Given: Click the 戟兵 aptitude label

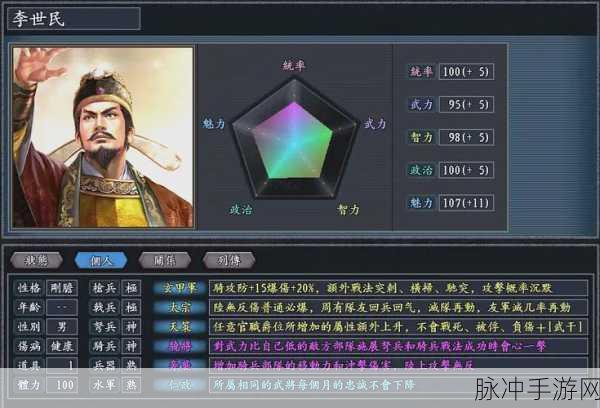Looking at the screenshot, I should tap(104, 307).
